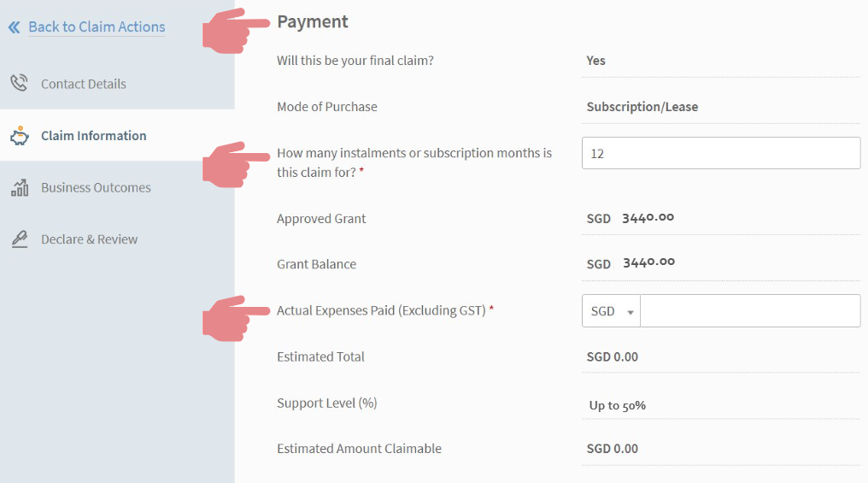The height and width of the screenshot is (483, 868).
Task: Click the pen icon for Declare & Review
Action: click(20, 239)
